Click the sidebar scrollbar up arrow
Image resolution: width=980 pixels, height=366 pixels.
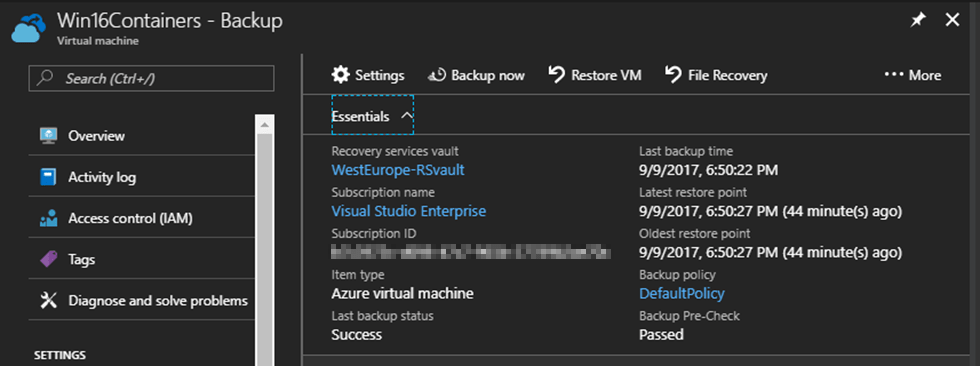point(265,124)
